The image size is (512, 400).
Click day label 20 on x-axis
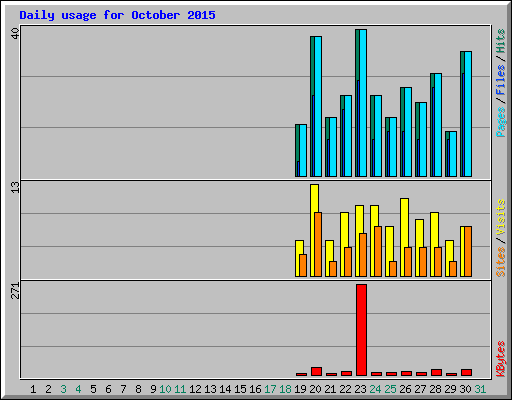pos(315,389)
